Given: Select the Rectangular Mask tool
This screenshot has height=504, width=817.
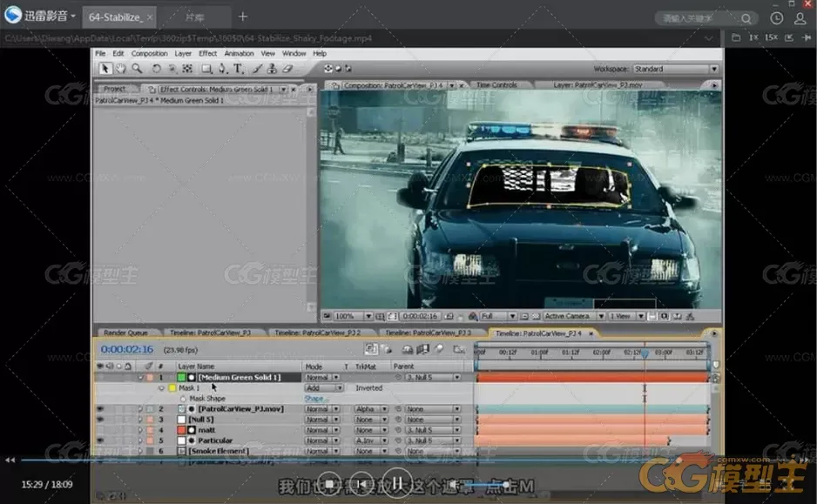Looking at the screenshot, I should 206,69.
